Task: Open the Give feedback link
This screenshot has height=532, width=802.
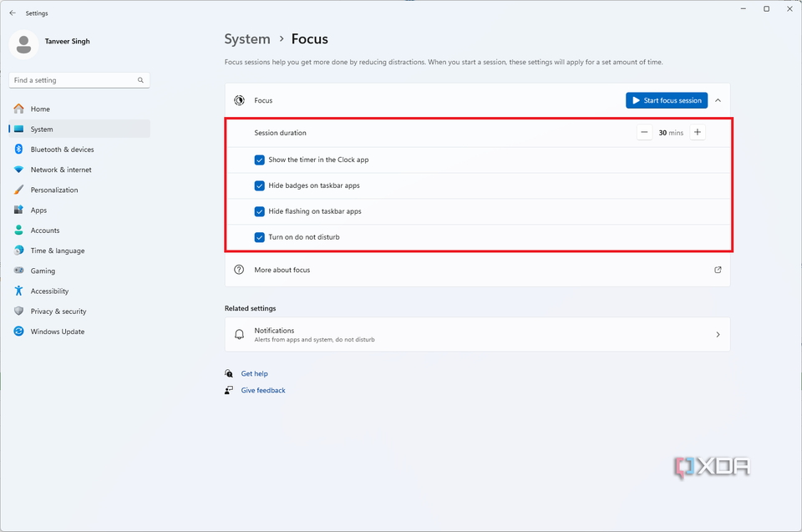Action: coord(263,390)
